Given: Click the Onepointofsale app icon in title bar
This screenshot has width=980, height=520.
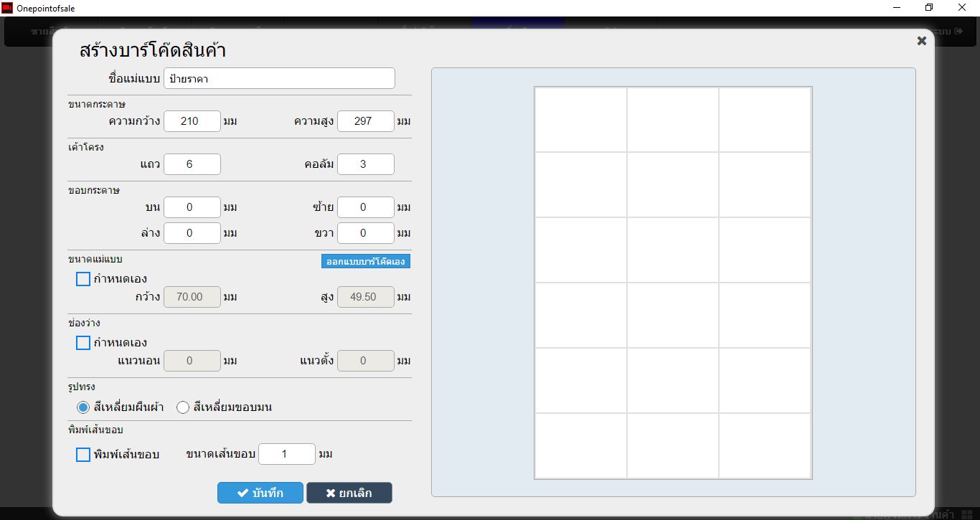Looking at the screenshot, I should click(7, 8).
